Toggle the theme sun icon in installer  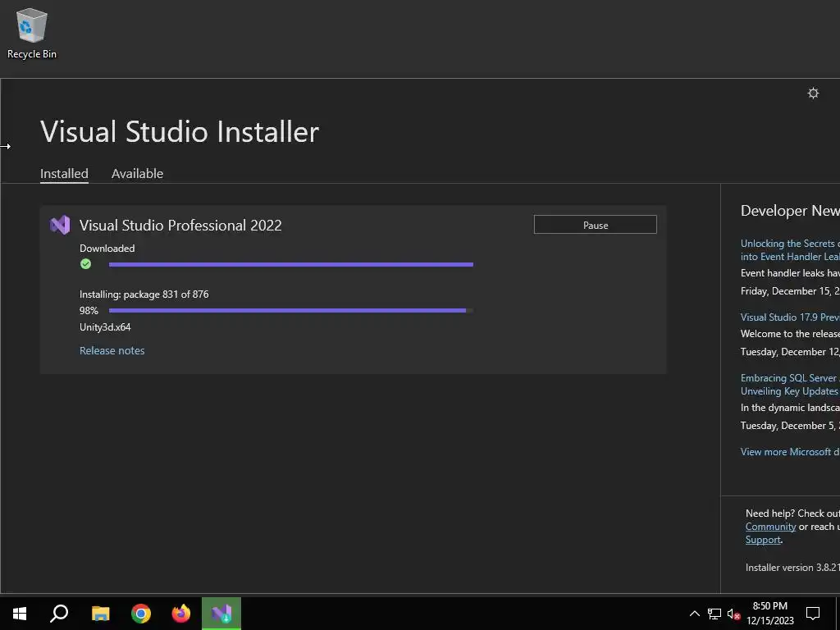(813, 94)
